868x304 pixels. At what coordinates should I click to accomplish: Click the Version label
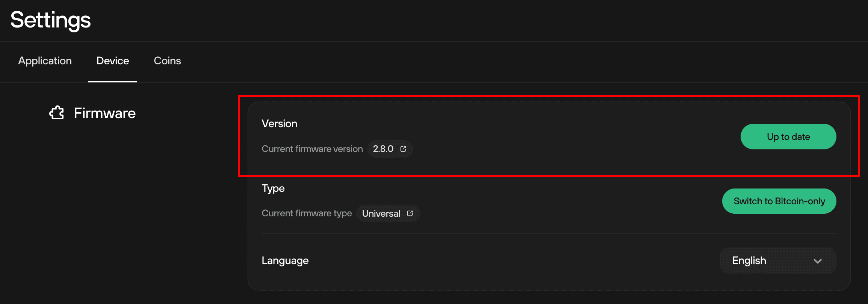(280, 124)
